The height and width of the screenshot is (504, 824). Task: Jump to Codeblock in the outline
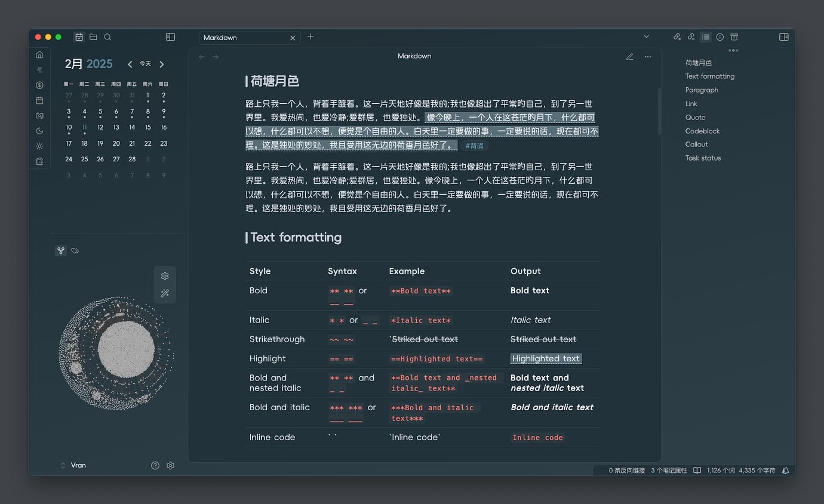[702, 131]
